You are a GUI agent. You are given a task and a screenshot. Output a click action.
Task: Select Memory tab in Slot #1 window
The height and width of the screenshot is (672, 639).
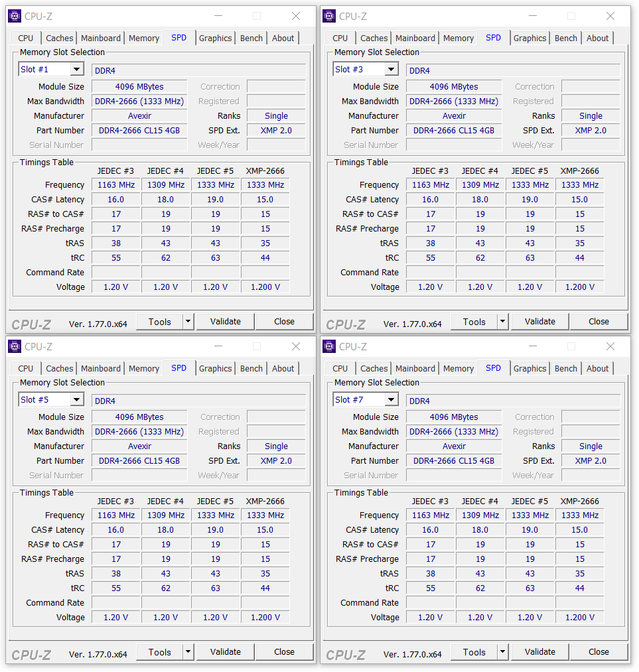click(144, 38)
